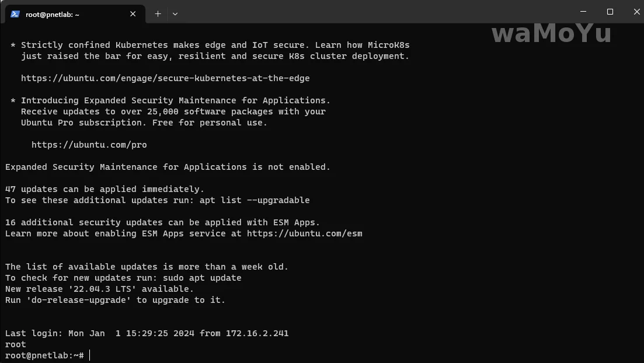The width and height of the screenshot is (644, 363).
Task: Click the https://ubuntu.com/pro link
Action: tap(89, 145)
